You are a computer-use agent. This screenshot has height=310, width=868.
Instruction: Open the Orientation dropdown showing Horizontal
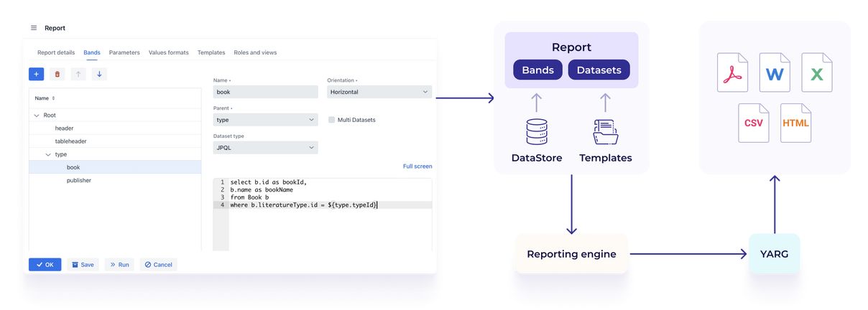(379, 92)
